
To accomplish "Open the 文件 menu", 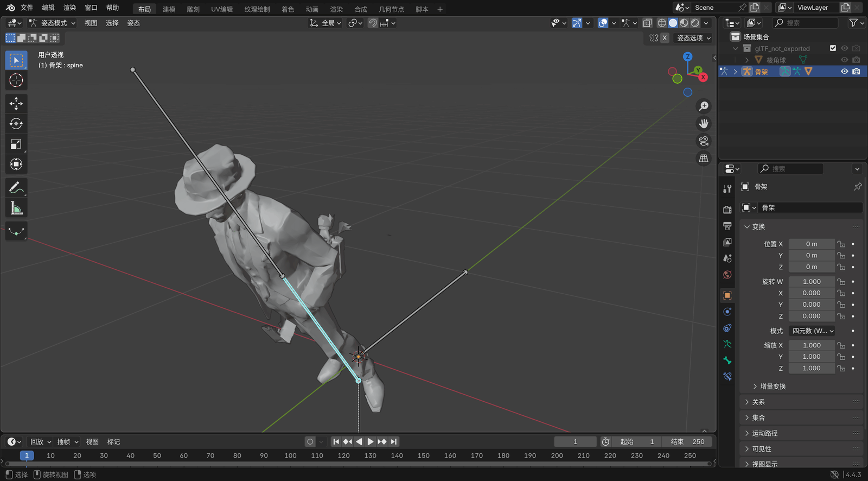I will click(27, 8).
